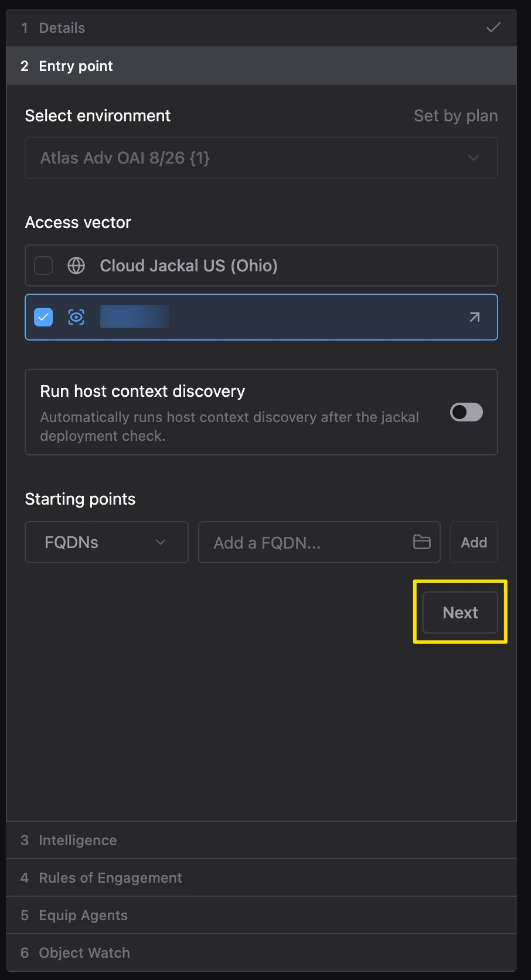531x980 pixels.
Task: Open step 4 Rules of Engagement
Action: [x=261, y=877]
